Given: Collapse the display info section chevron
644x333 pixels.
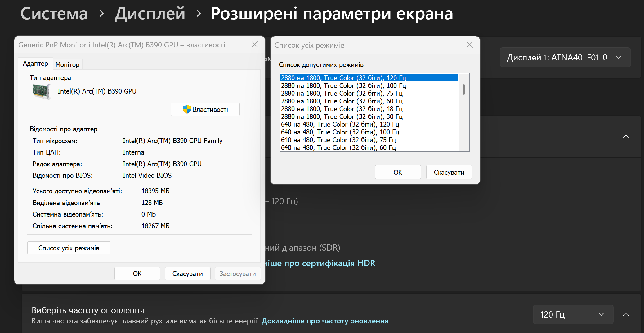Looking at the screenshot, I should coord(626,137).
